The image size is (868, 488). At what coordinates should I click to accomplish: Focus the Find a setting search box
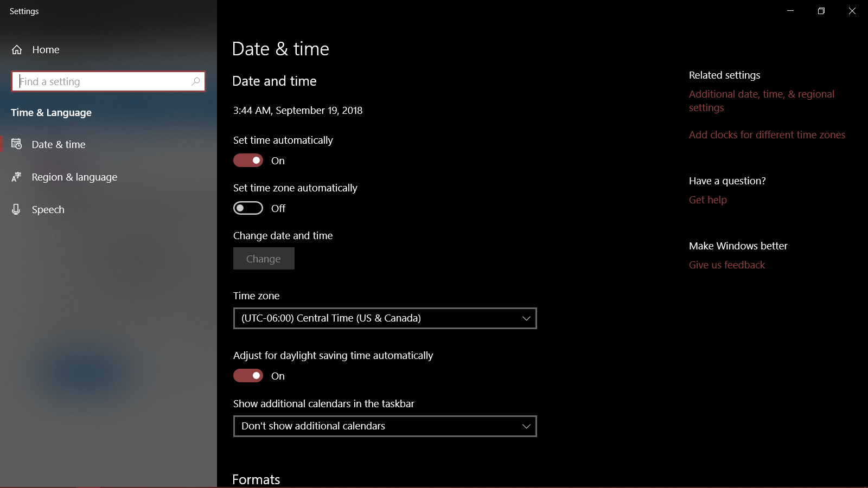click(108, 81)
